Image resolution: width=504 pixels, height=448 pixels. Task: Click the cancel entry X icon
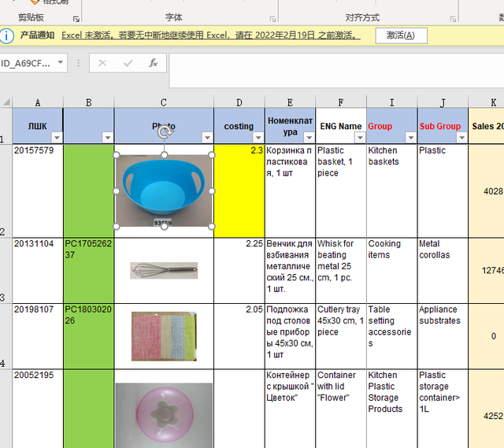click(x=102, y=63)
